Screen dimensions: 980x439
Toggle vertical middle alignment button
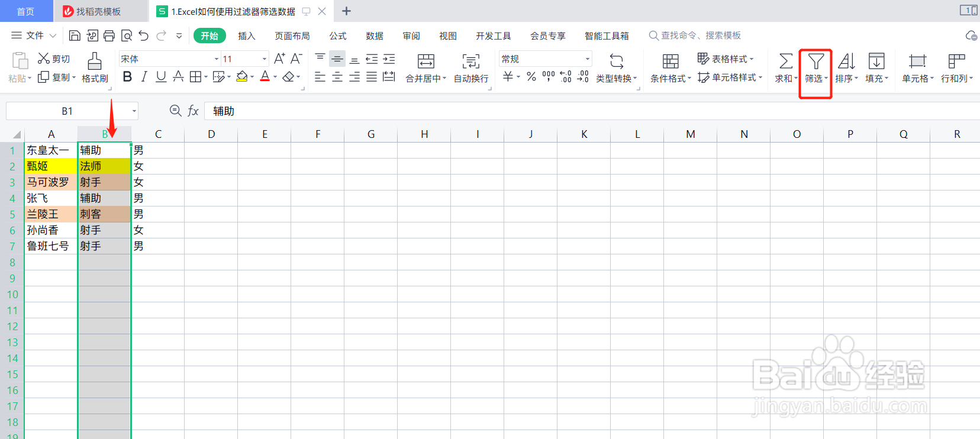click(337, 59)
